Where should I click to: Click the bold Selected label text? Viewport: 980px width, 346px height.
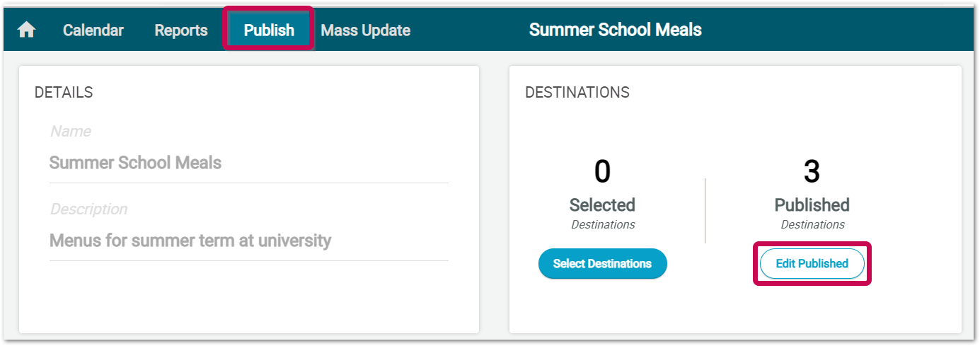point(602,205)
